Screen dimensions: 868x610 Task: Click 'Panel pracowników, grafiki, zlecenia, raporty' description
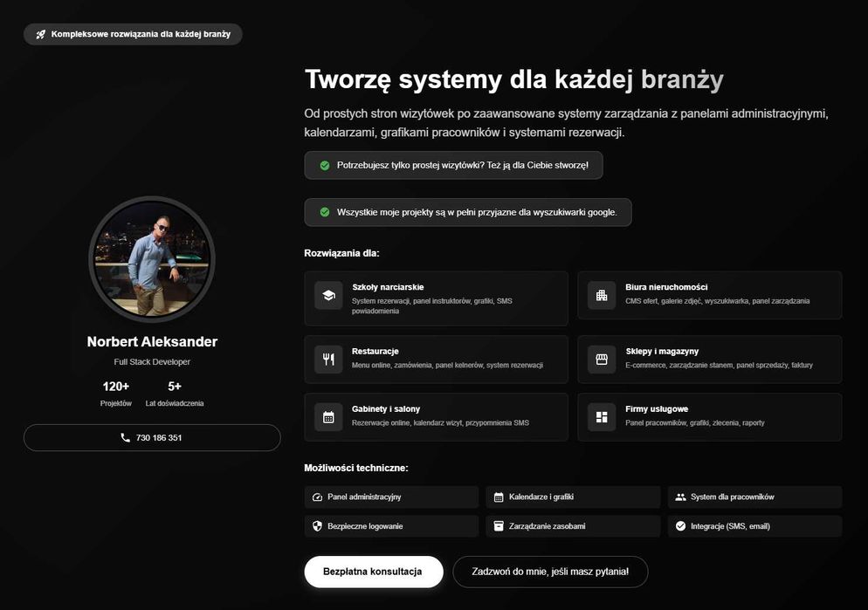click(x=695, y=423)
